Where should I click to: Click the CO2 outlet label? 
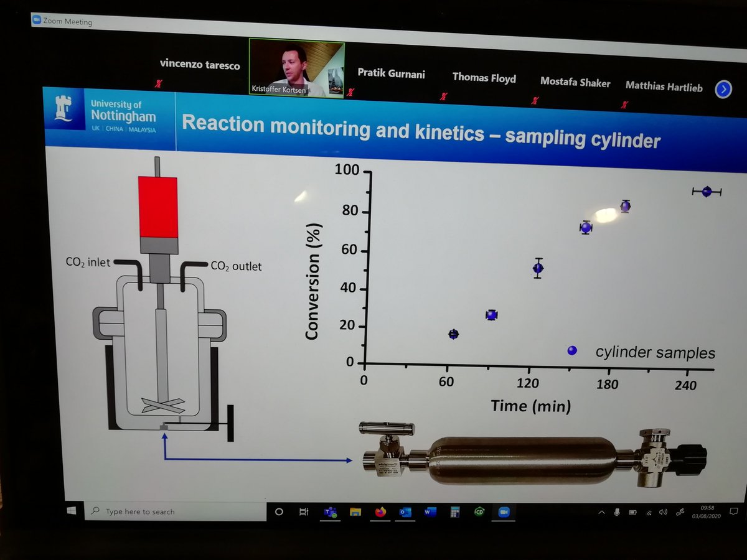pyautogui.click(x=236, y=266)
